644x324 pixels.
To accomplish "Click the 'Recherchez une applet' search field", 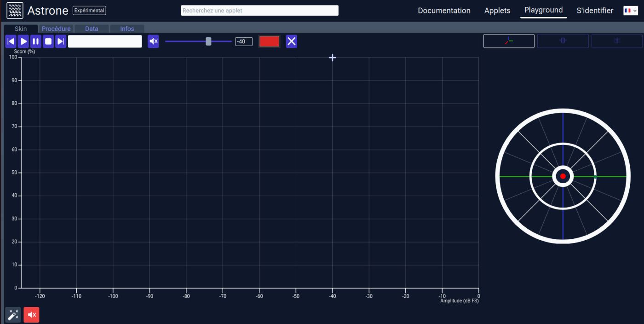I will point(259,11).
